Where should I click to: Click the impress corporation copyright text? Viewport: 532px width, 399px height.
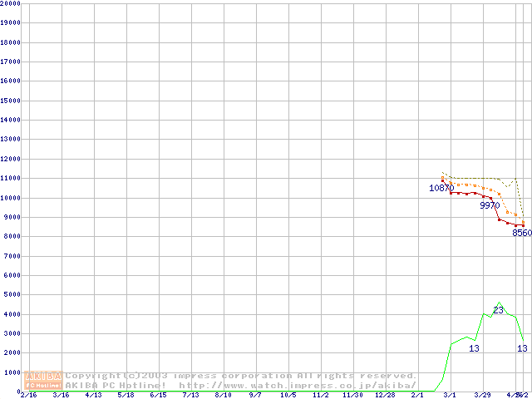coord(241,376)
